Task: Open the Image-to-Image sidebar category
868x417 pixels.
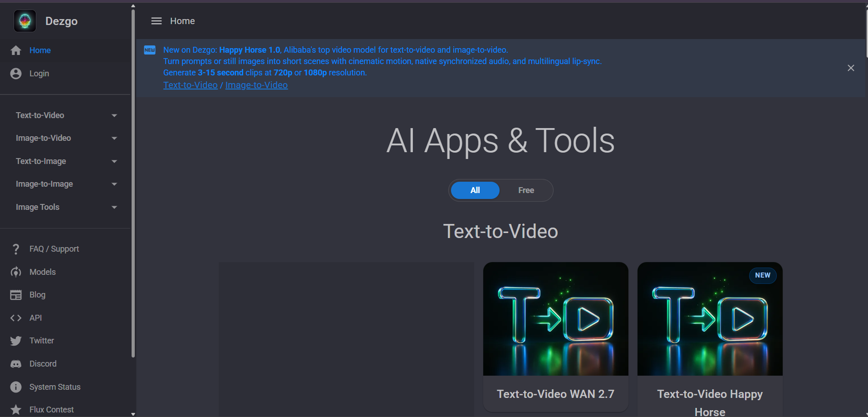Action: pos(44,184)
